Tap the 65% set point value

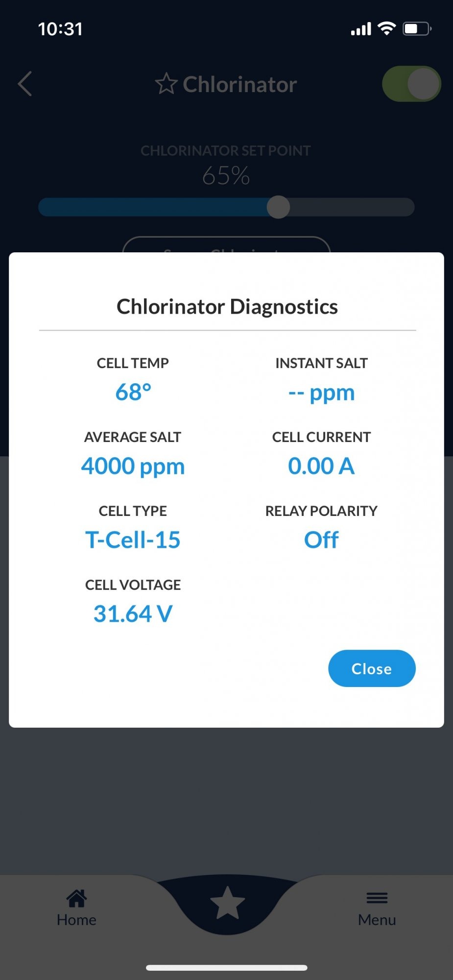[x=226, y=175]
